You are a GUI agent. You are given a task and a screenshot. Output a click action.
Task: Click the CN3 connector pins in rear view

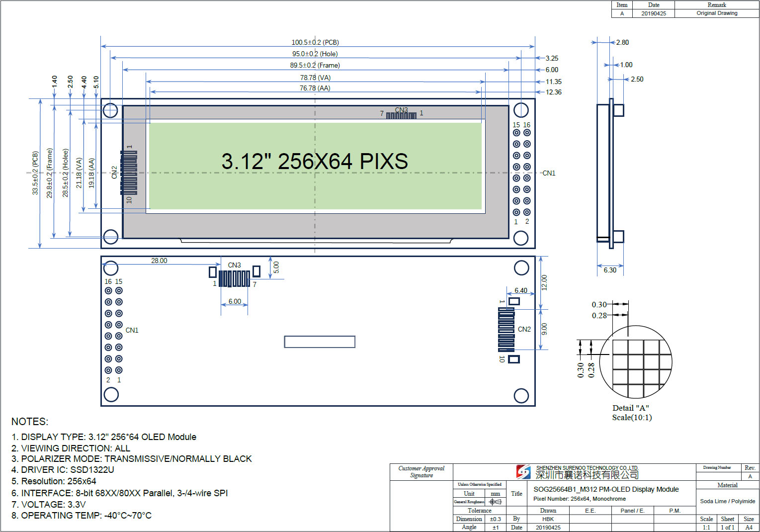(x=234, y=278)
